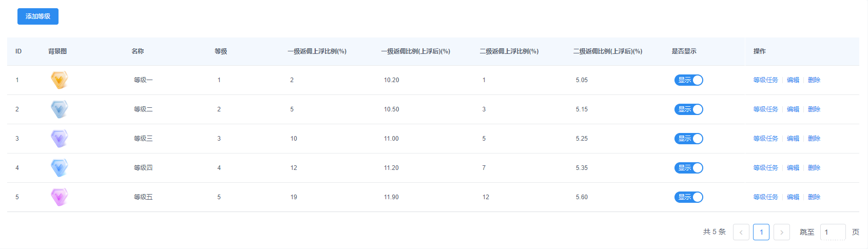
Task: Disable the 显示 switch for 等级三
Action: point(688,139)
